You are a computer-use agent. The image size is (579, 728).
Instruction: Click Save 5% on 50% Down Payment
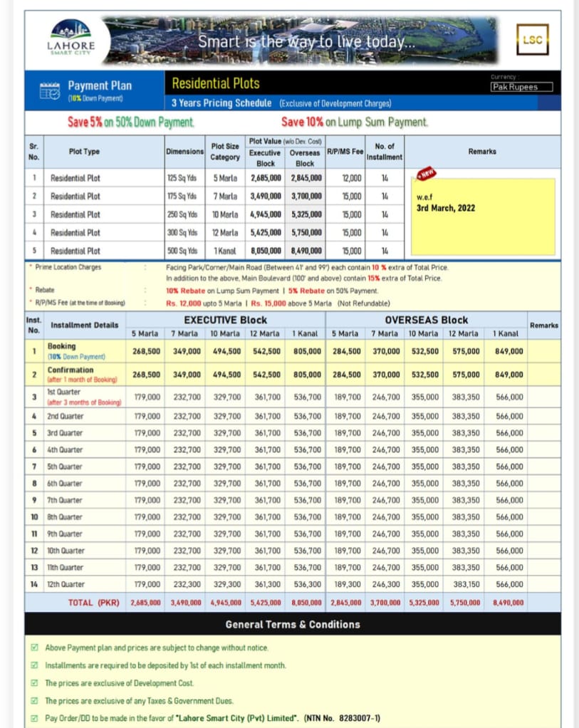coord(131,123)
